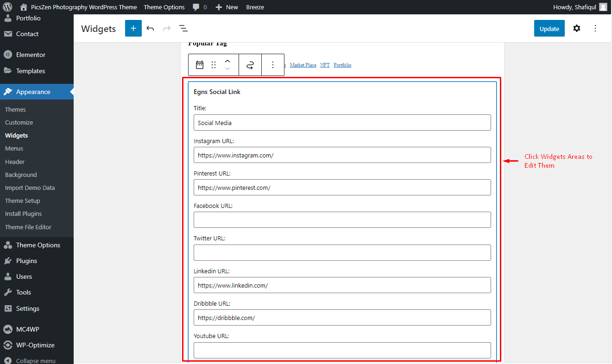
Task: Click the calendar block type icon
Action: tap(200, 65)
